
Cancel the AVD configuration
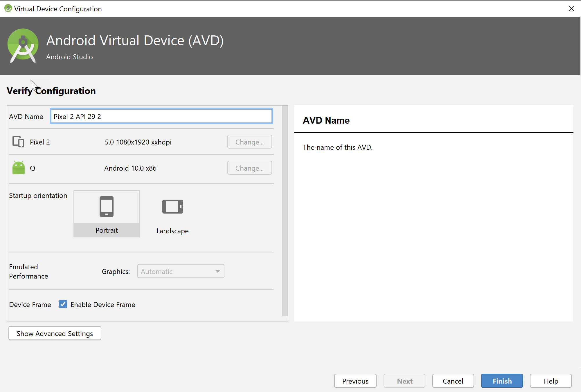[x=453, y=381]
